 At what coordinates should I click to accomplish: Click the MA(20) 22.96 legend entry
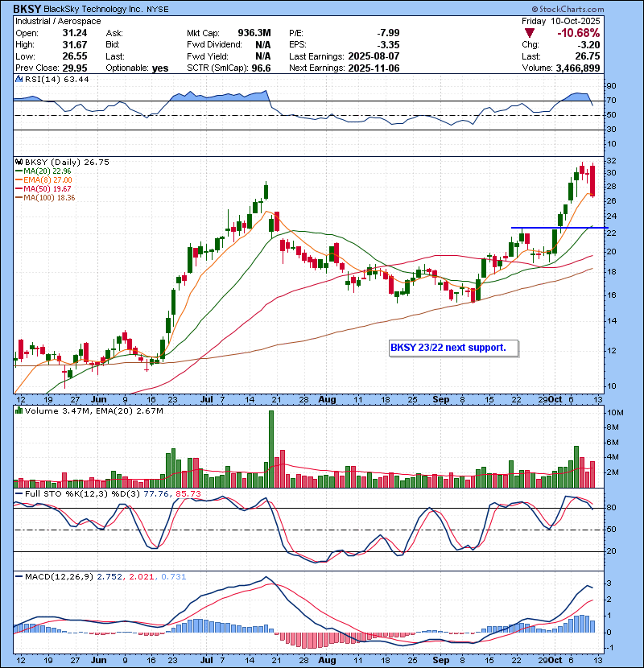click(x=43, y=171)
